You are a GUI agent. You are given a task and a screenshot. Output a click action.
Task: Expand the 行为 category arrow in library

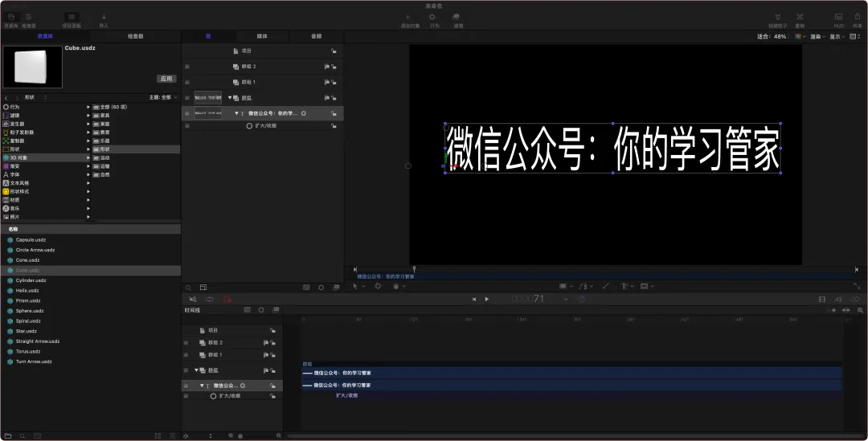tap(88, 108)
